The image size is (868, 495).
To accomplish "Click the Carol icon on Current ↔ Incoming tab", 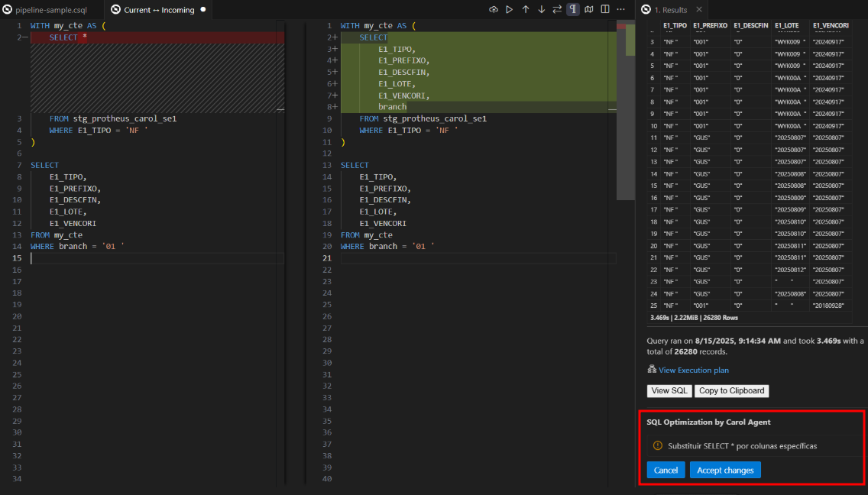I will [x=115, y=9].
